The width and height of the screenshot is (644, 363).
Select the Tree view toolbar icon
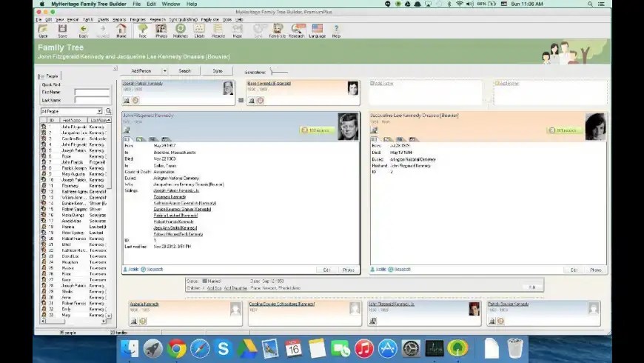pos(142,31)
